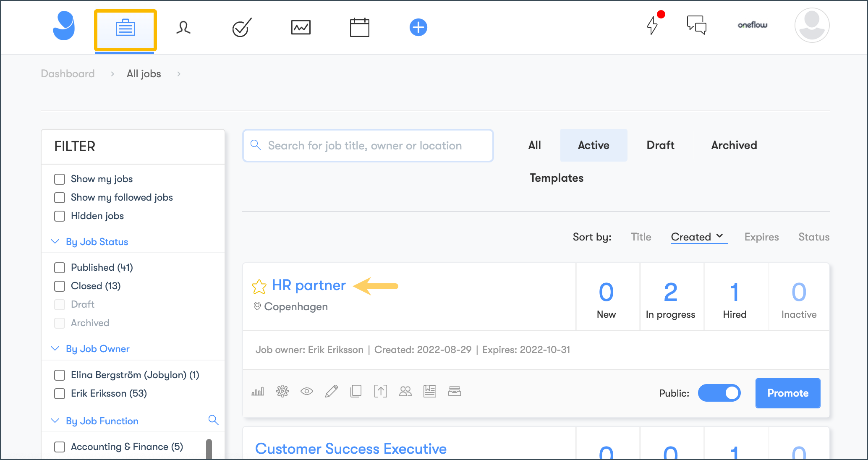The height and width of the screenshot is (460, 868).
Task: Open the Candidates person icon in navigation
Action: tap(183, 28)
